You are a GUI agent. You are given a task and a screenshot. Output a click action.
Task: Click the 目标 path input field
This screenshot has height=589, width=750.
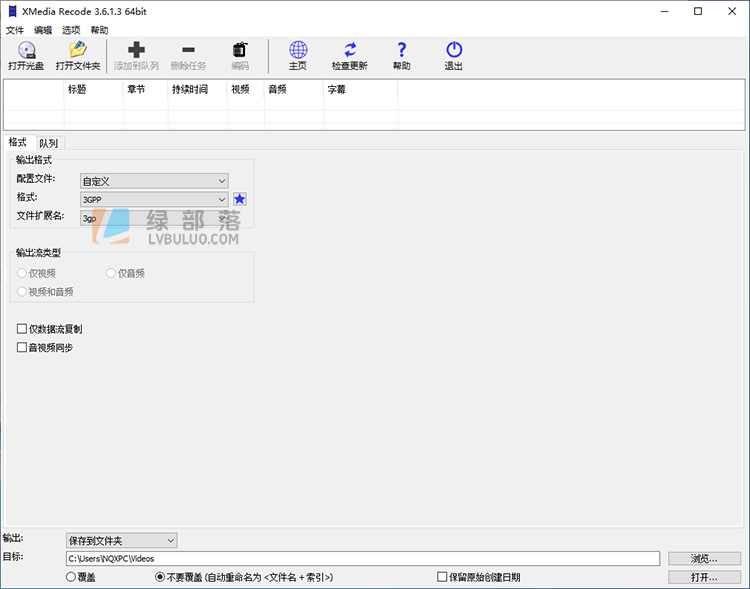(x=363, y=558)
